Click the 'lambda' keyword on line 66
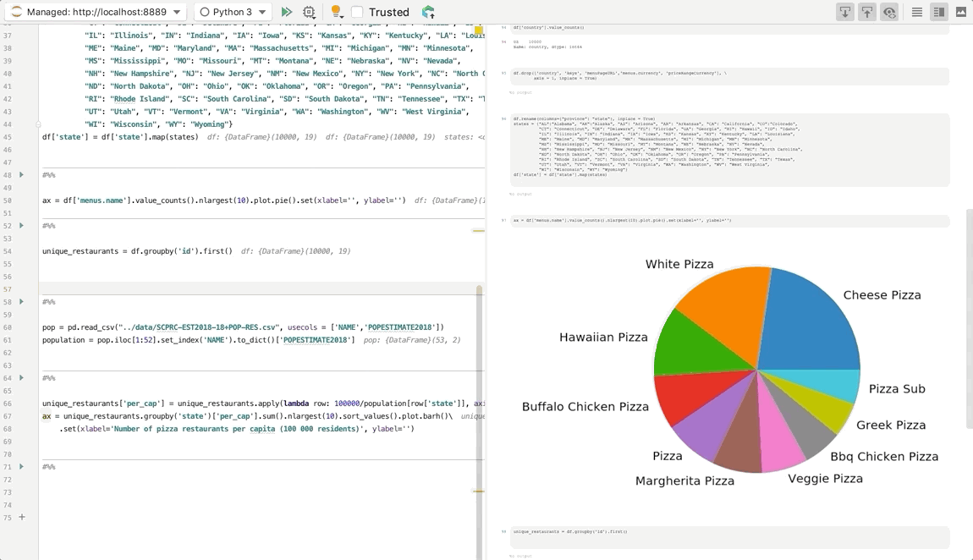Viewport: 973px width, 560px height. tap(296, 404)
